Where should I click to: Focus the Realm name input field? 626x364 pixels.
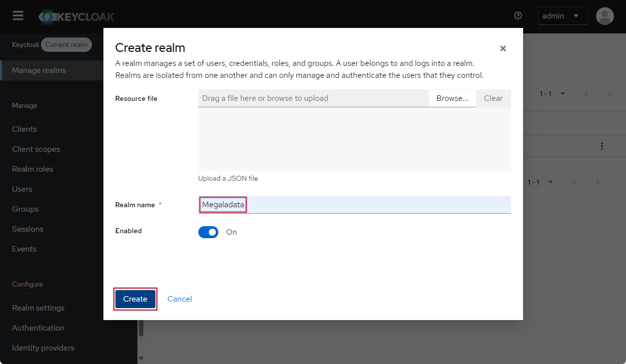(x=355, y=205)
